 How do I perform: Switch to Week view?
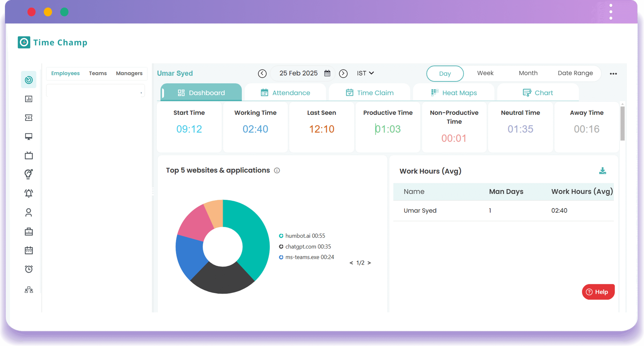(485, 73)
